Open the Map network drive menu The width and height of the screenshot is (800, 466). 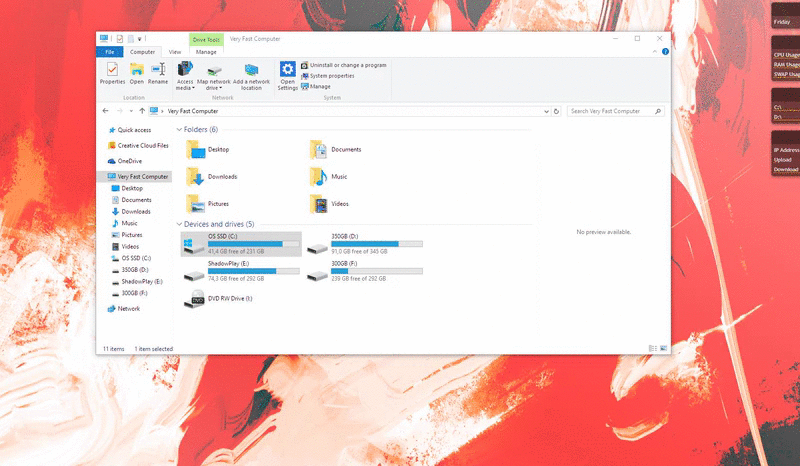click(x=214, y=76)
